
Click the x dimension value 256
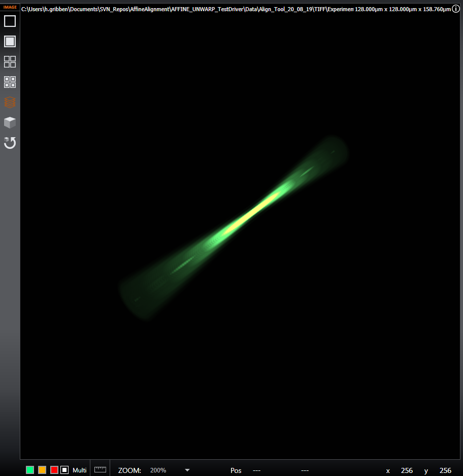point(407,470)
